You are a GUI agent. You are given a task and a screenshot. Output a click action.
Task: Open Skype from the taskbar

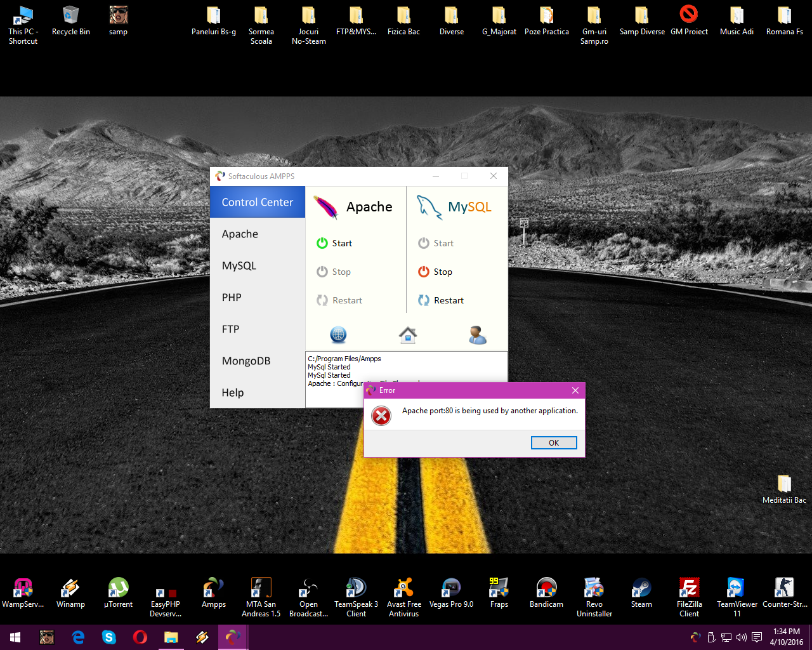point(109,637)
